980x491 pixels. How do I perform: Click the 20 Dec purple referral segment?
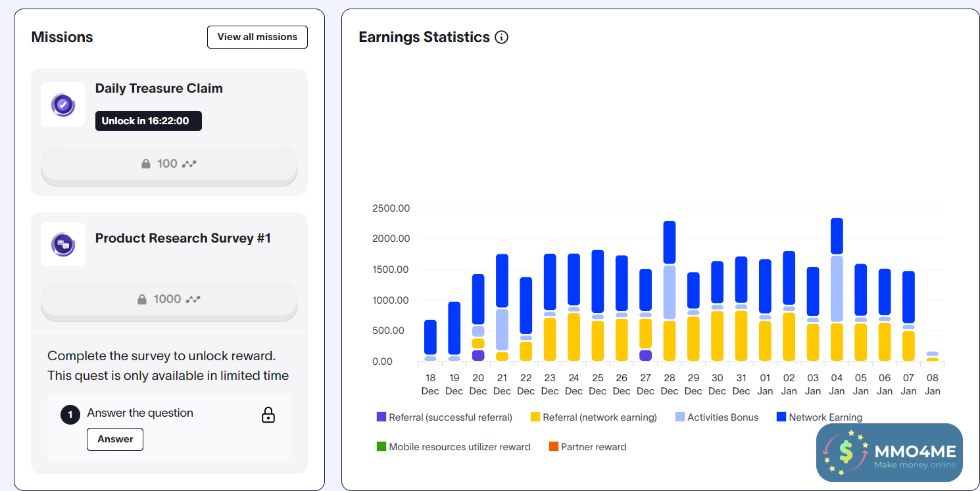click(478, 356)
